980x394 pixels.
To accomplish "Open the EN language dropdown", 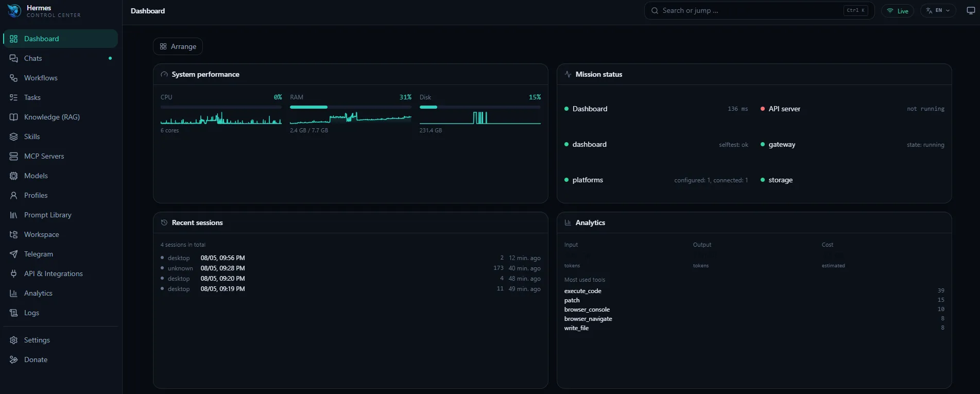I will click(x=938, y=11).
